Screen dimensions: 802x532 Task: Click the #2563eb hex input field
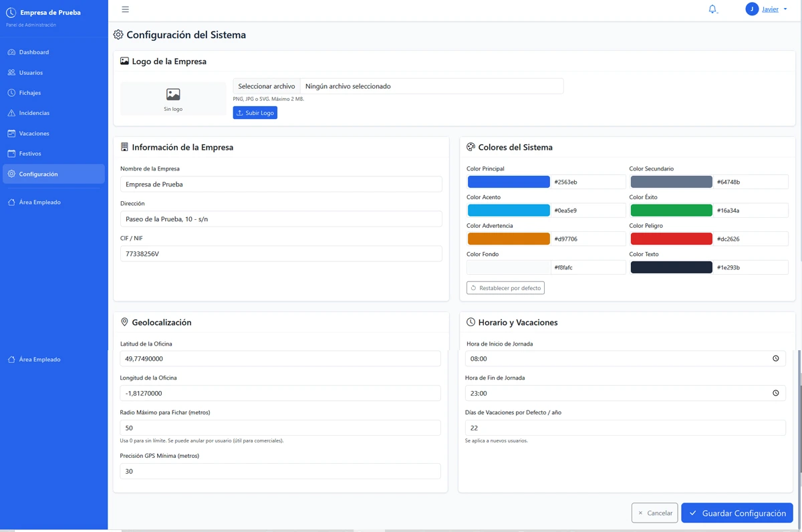tap(588, 182)
